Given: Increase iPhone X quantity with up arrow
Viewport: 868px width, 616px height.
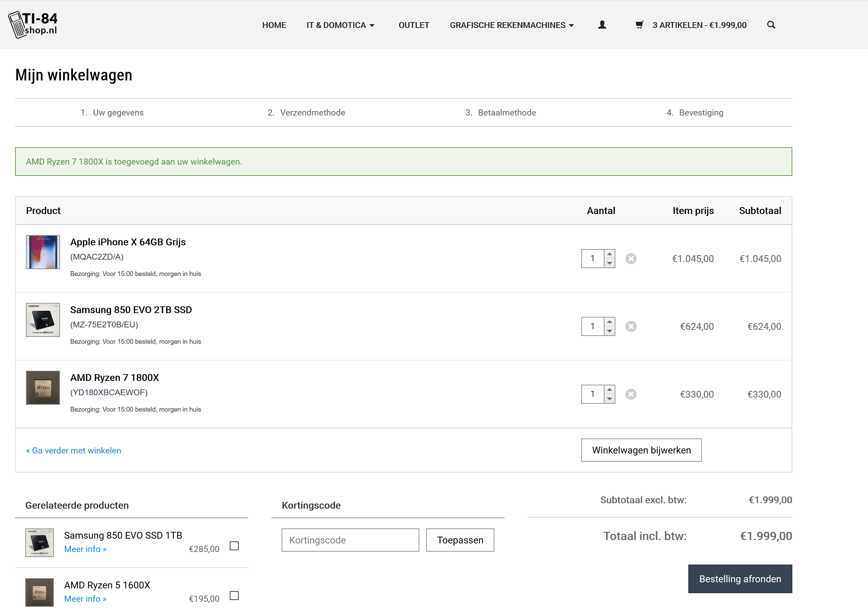Looking at the screenshot, I should (610, 254).
